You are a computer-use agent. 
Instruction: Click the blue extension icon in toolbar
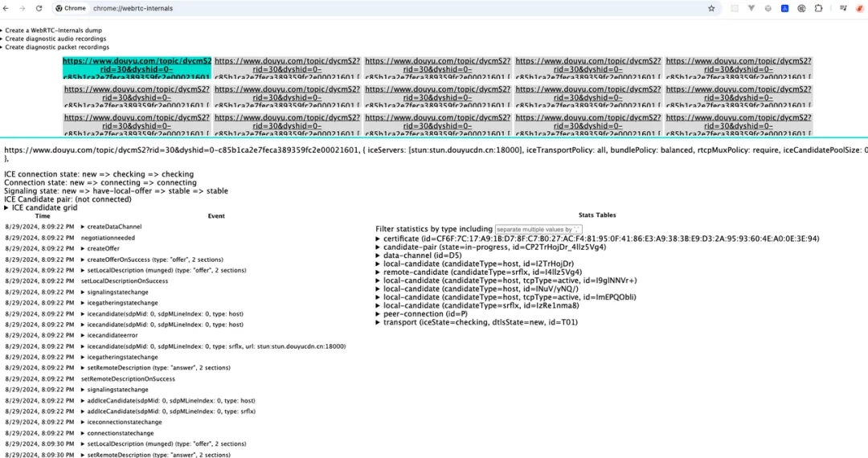786,8
